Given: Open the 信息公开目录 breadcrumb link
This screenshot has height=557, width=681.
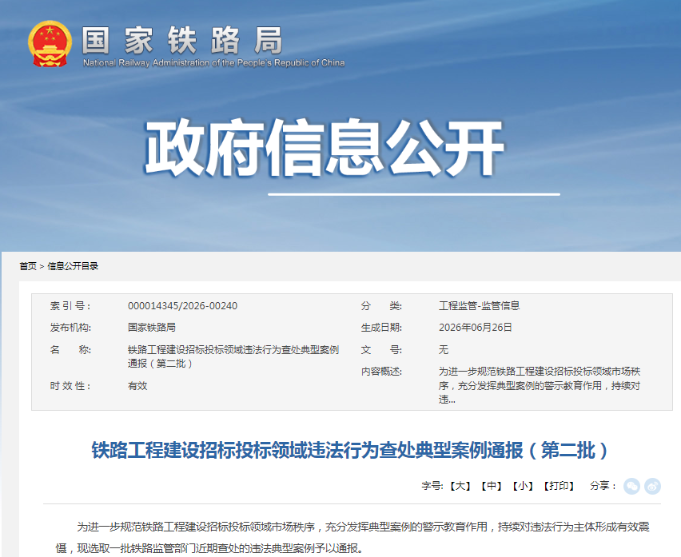Looking at the screenshot, I should pos(73,266).
